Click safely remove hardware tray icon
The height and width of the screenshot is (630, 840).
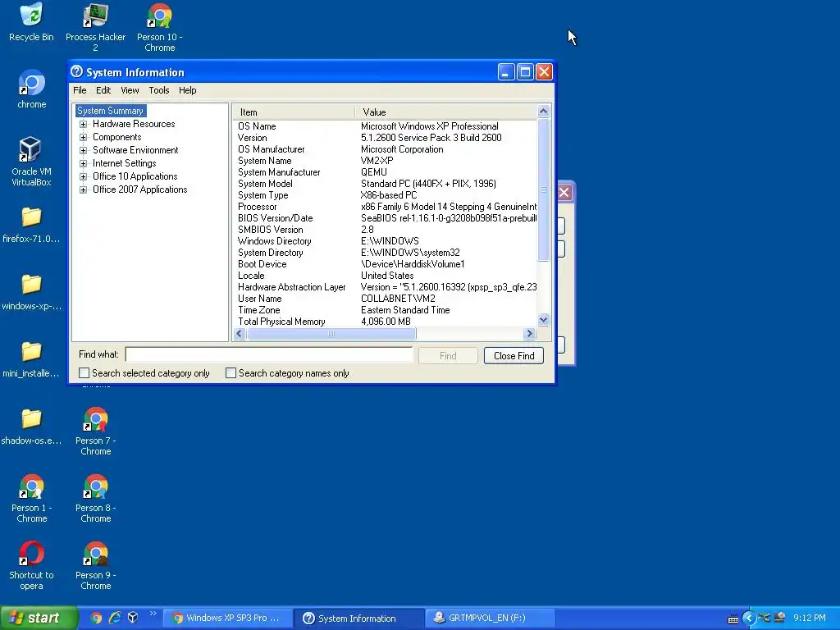coord(780,618)
